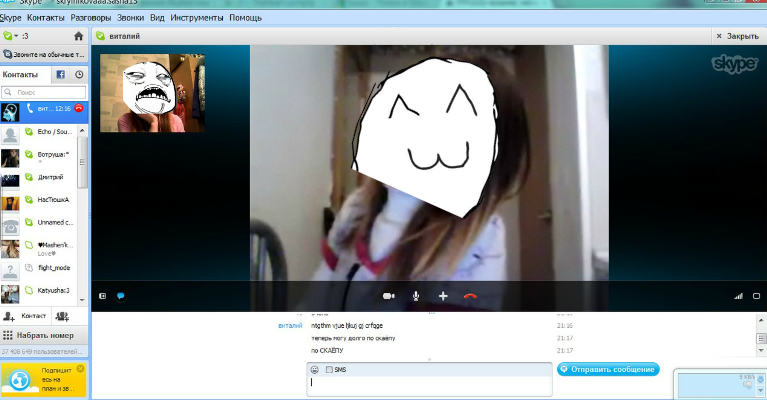The width and height of the screenshot is (767, 400).
Task: Click the message 'теперь могу долго по скайпу'
Action: pyautogui.click(x=353, y=338)
